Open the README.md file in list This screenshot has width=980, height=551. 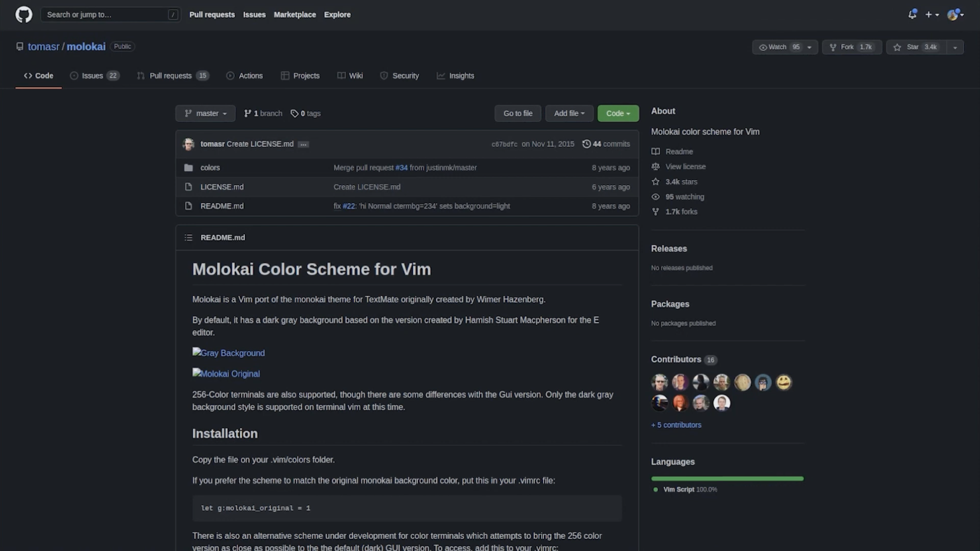(221, 206)
